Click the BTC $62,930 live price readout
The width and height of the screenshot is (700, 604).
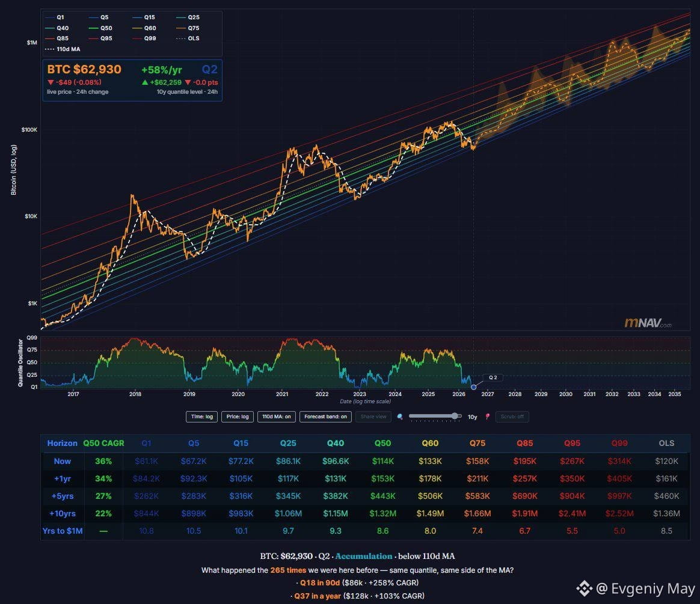(x=84, y=70)
